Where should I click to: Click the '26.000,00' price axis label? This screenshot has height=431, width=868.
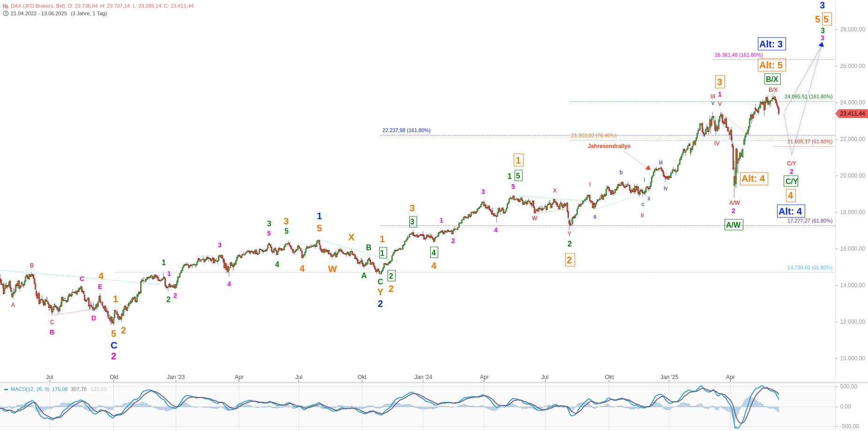click(x=853, y=66)
